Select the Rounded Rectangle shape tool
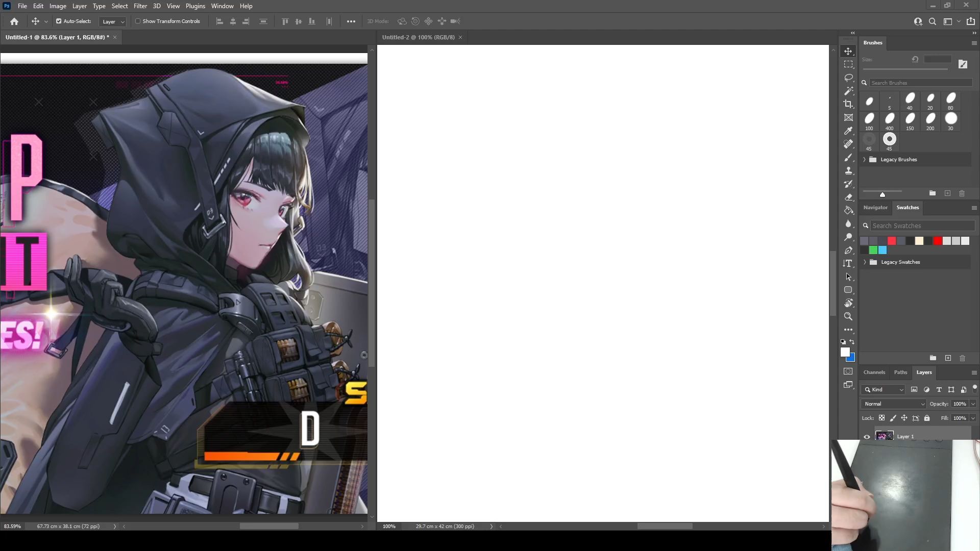Viewport: 980px width, 551px height. 848,290
